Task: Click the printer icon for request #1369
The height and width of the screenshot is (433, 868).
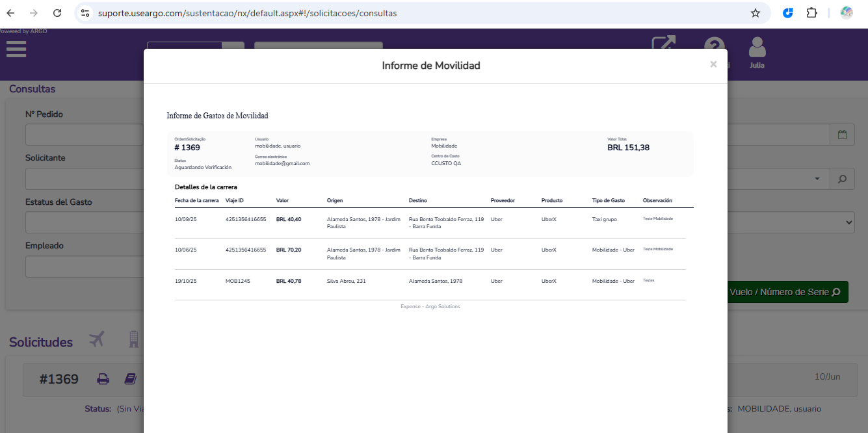Action: coord(103,379)
